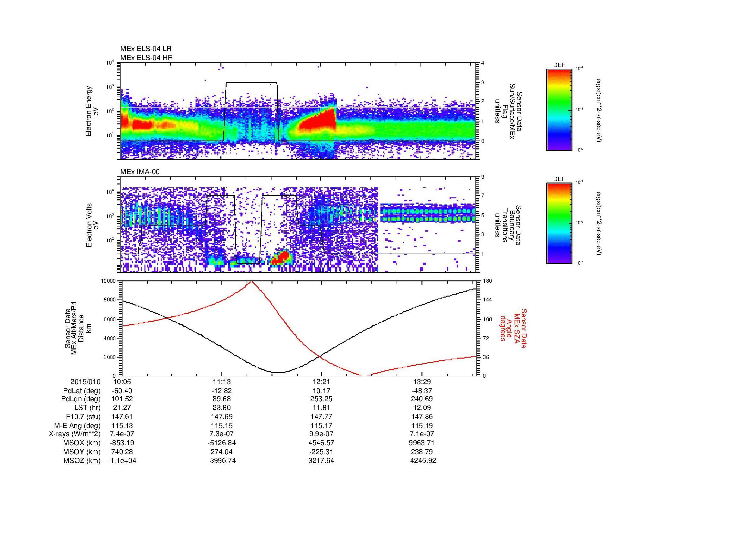The image size is (756, 534).
Task: Click the PdLon value 240.69
Action: coord(422,399)
